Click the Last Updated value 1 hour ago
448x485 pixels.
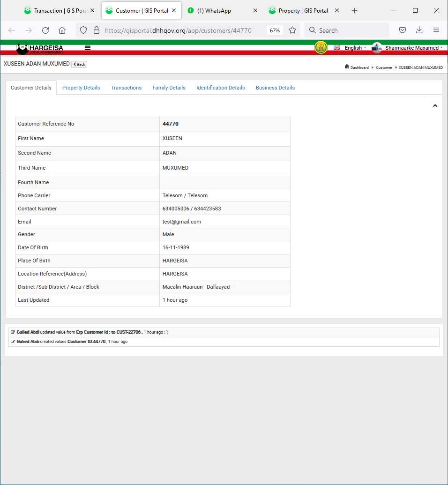[x=175, y=300]
